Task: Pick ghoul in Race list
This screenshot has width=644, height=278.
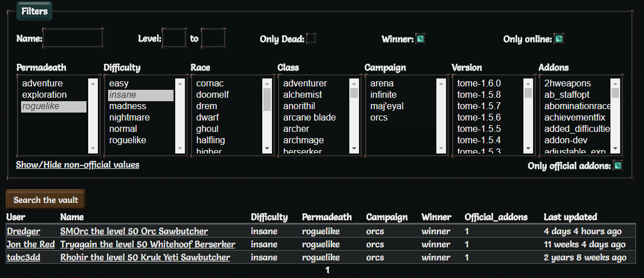Action: [x=207, y=129]
